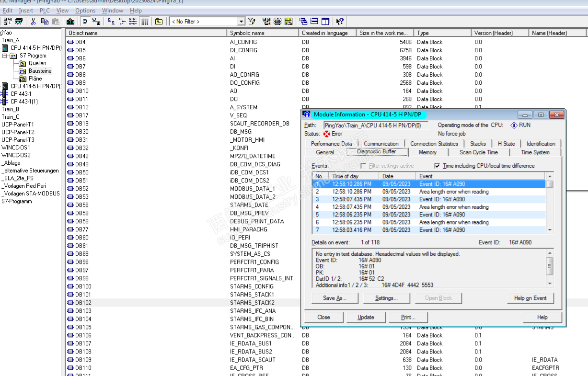Screen dimensions: 588x376
Task: Select WINCC-OS1 in project tree
Action: [x=16, y=148]
